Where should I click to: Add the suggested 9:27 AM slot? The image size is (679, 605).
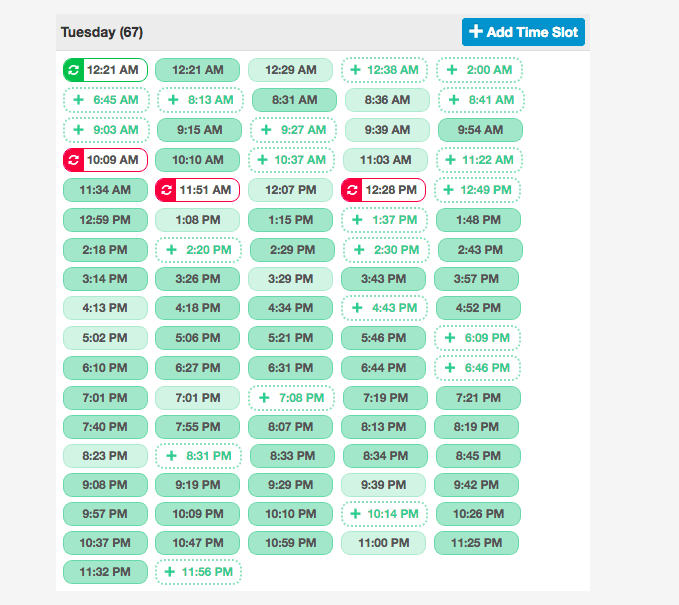coord(293,130)
